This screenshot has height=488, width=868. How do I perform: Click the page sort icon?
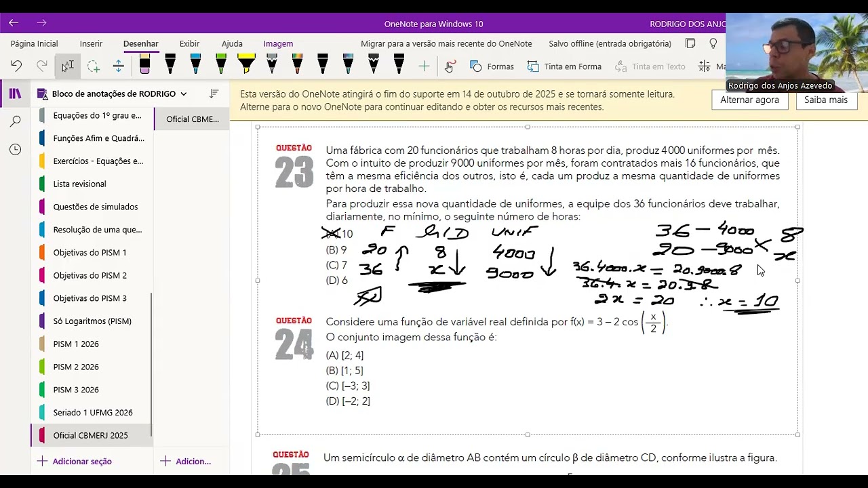pyautogui.click(x=214, y=94)
